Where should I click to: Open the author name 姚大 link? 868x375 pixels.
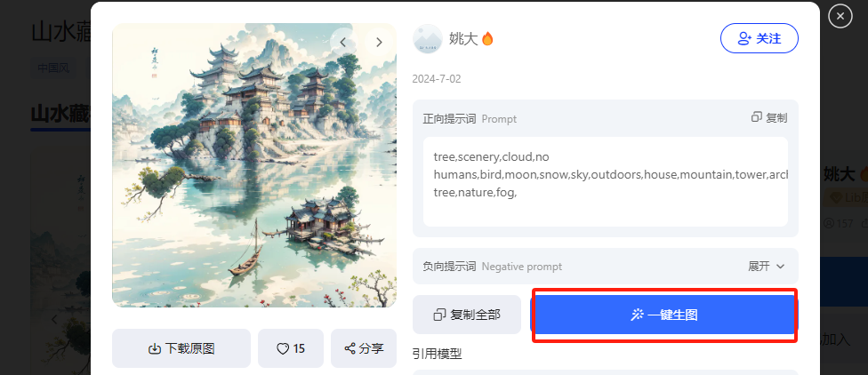[x=463, y=39]
